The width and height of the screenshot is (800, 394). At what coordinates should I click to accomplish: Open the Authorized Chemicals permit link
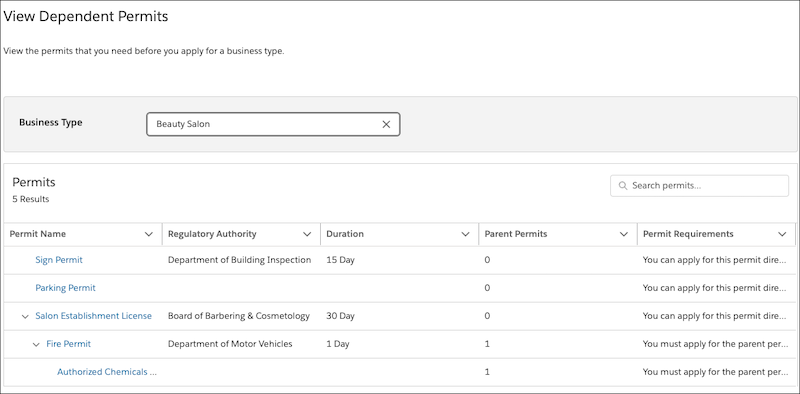(x=107, y=372)
